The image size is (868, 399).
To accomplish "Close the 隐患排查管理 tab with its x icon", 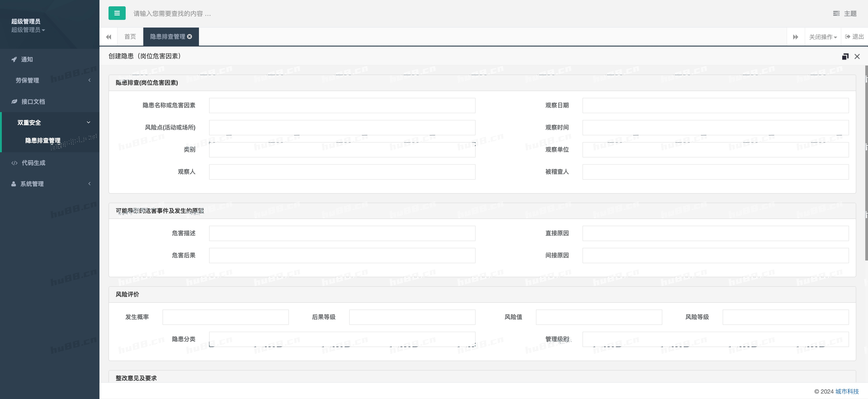I will tap(190, 36).
